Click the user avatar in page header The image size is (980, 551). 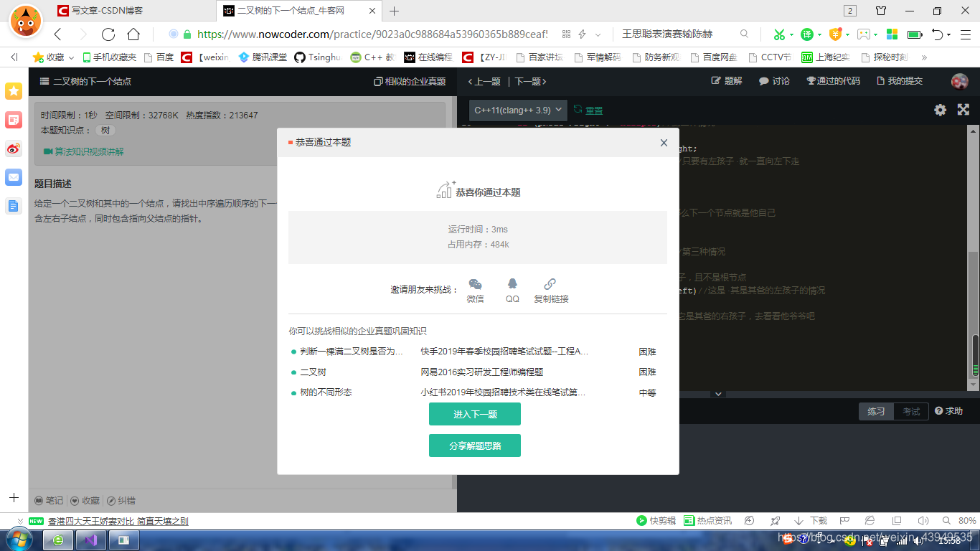pyautogui.click(x=959, y=81)
